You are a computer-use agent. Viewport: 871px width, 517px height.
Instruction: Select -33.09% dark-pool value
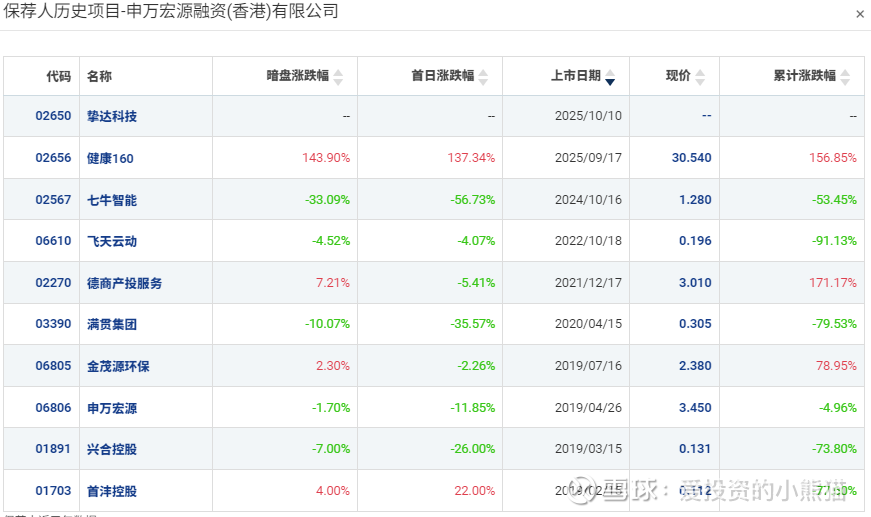point(328,199)
